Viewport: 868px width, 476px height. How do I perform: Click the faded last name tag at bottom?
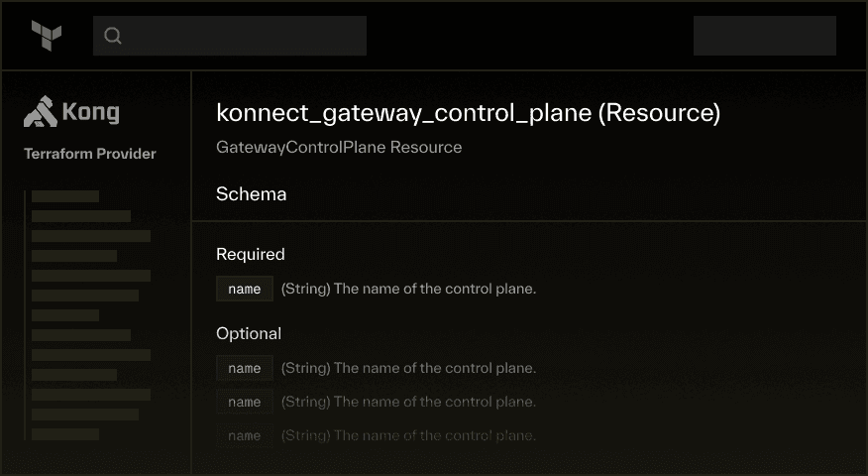point(245,435)
